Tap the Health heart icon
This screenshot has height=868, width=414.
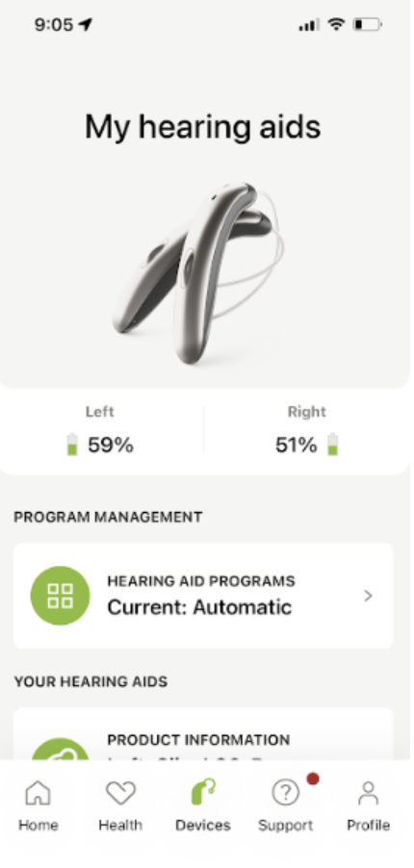click(120, 793)
